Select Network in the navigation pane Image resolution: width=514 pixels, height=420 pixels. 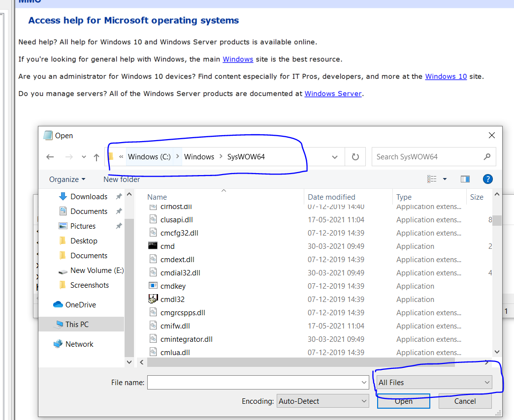[79, 344]
